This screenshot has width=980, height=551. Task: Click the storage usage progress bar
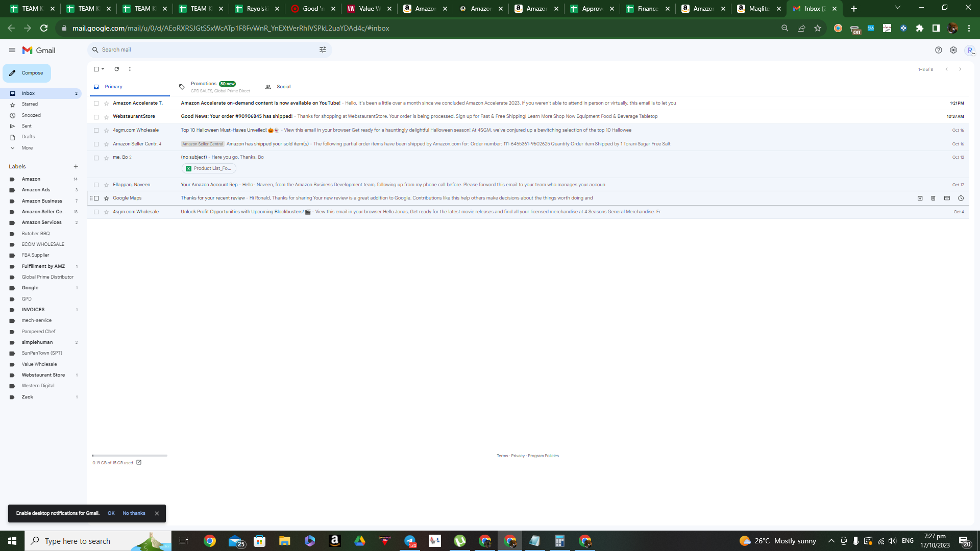coord(130,456)
